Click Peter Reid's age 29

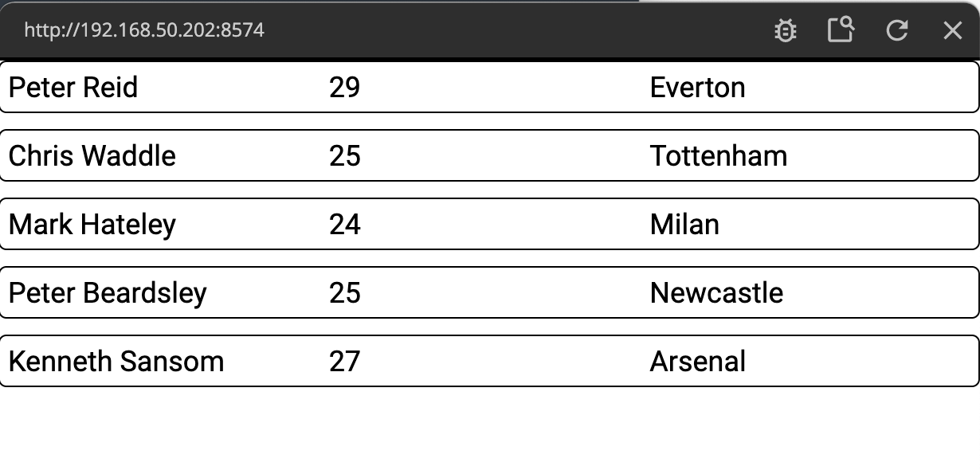(344, 87)
